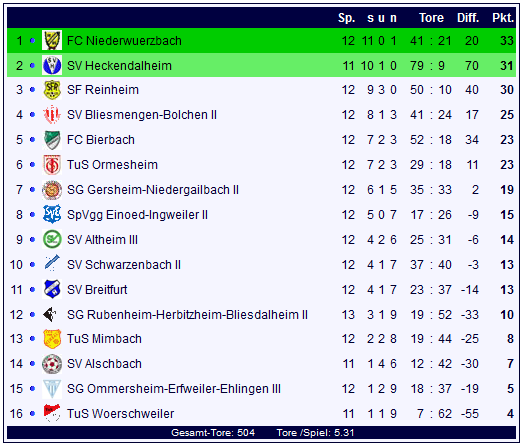This screenshot has width=523, height=444.
Task: Click SG Rubenheim-Herbitzheim-Bliesdalheim II name
Action: (187, 315)
